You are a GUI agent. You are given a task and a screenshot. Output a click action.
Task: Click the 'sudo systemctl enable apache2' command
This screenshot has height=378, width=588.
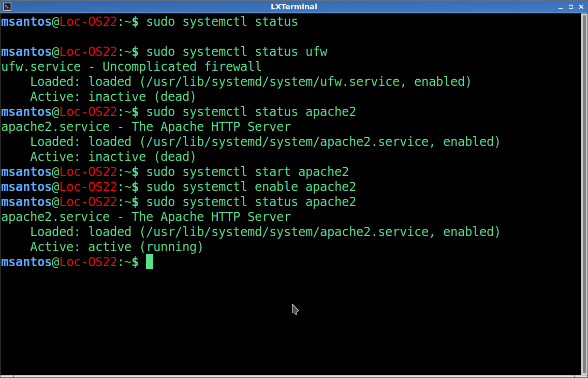coord(251,187)
